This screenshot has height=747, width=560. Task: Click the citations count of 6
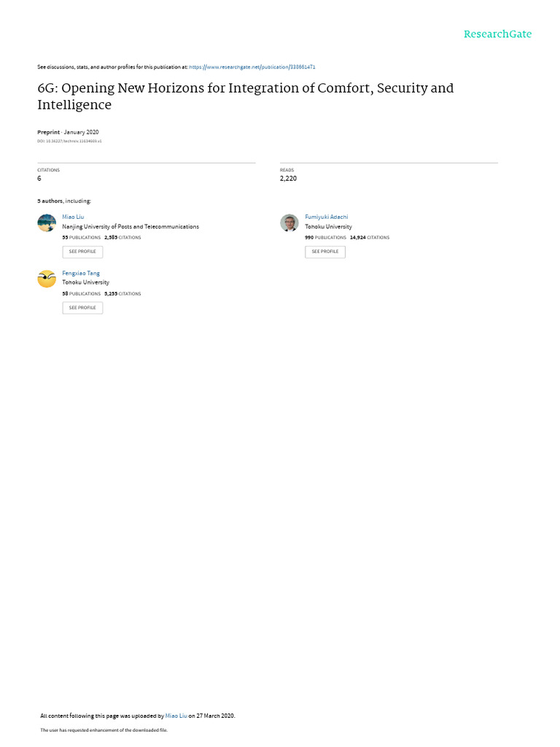(x=39, y=178)
